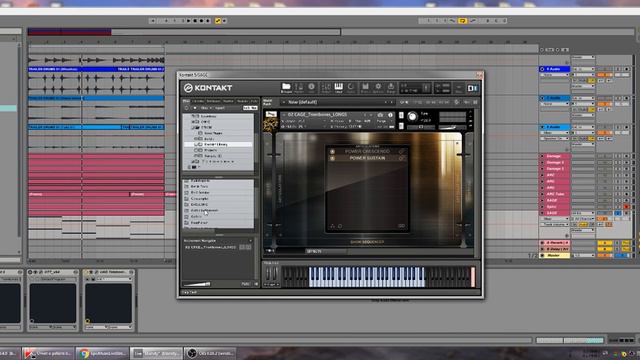The width and height of the screenshot is (640, 360).
Task: Toggle the POWER SUSTAIN articulation button
Action: click(x=332, y=158)
